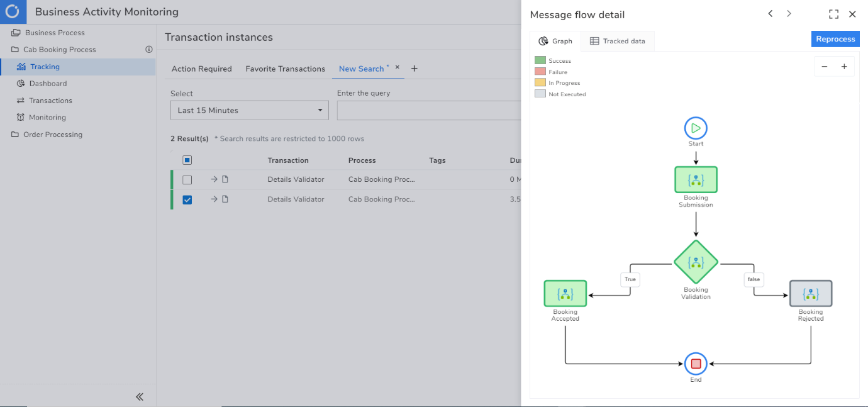
Task: Click the Start event circle
Action: pyautogui.click(x=696, y=128)
